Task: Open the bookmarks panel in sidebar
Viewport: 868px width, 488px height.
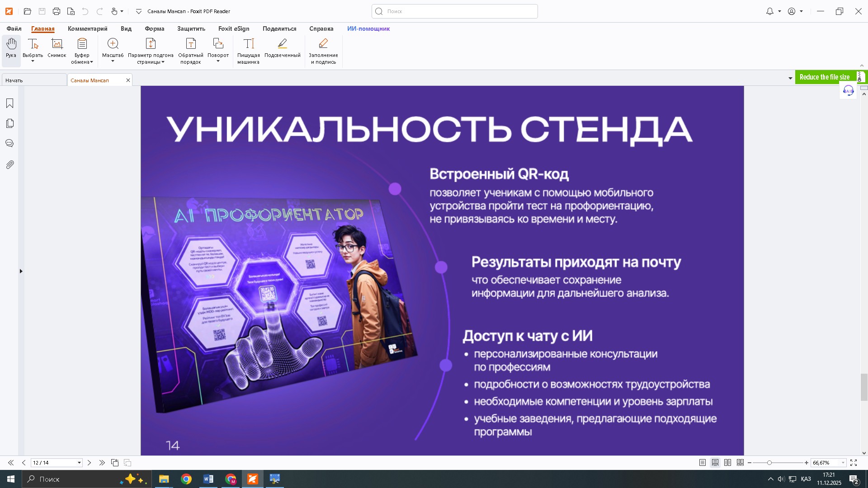Action: coord(9,103)
